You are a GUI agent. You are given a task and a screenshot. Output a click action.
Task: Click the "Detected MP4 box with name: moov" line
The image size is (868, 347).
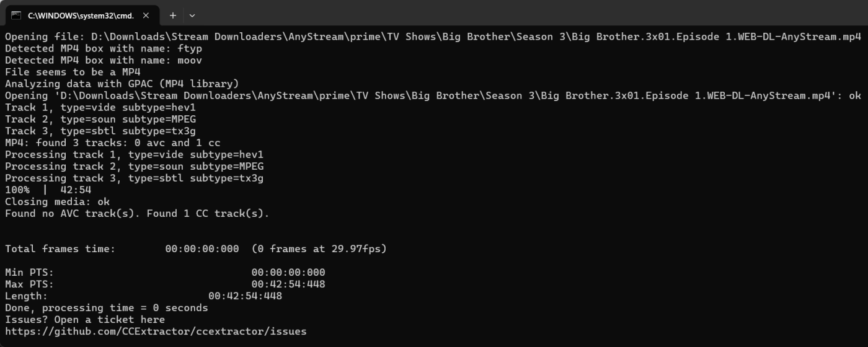click(x=104, y=60)
